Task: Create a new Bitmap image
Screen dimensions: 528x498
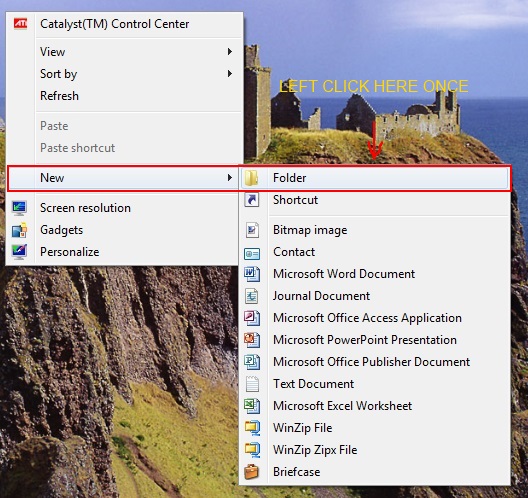Action: 374,230
